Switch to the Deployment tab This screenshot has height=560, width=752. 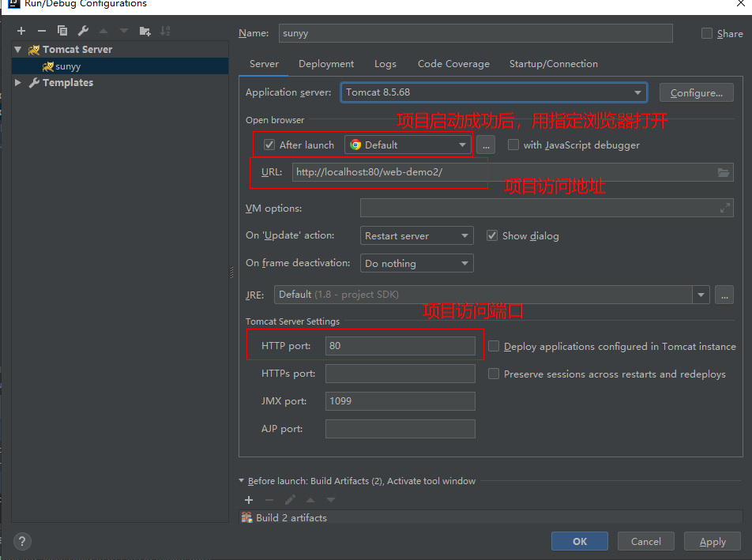coord(326,64)
